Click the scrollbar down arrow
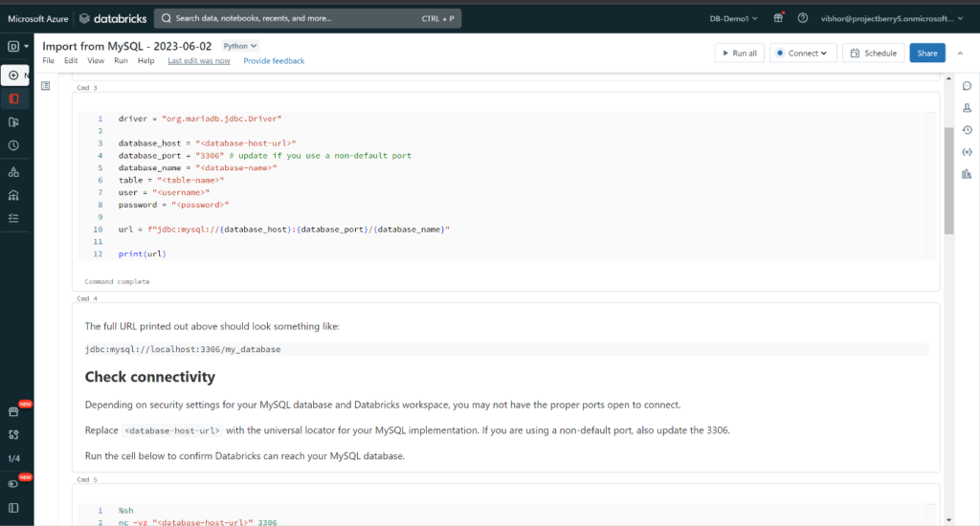Viewport: 980px width, 526px height. 948,519
